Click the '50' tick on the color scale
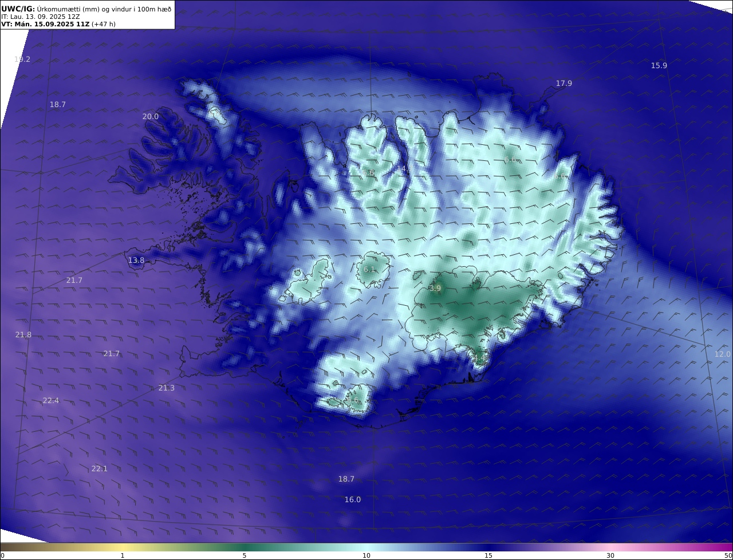 coord(728,555)
